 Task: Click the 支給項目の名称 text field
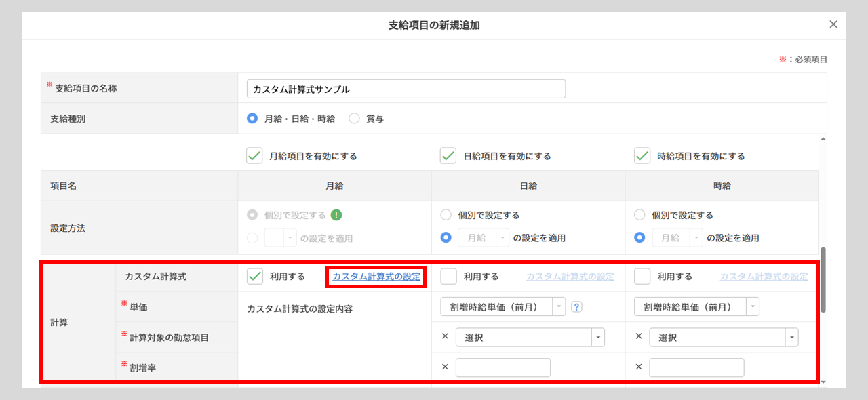coord(406,89)
